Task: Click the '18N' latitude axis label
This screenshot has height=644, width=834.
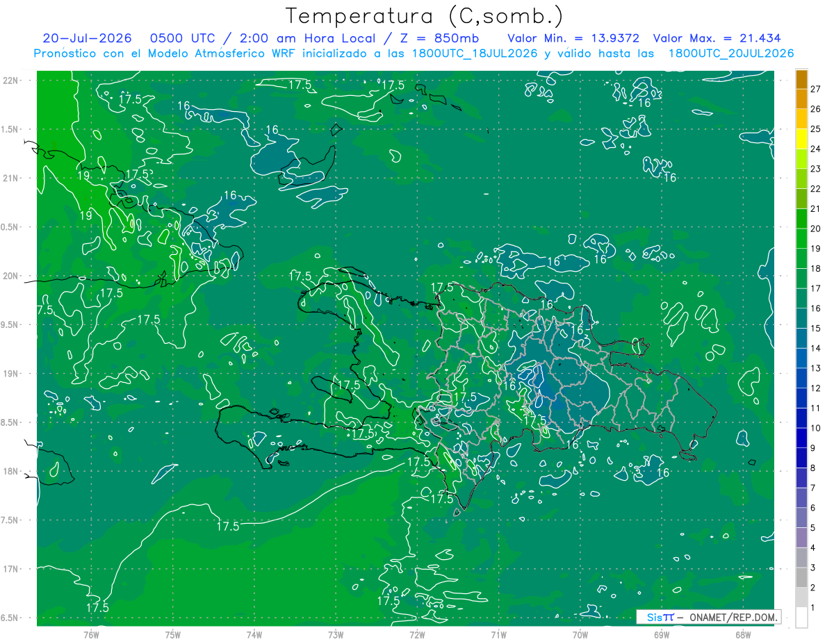Action: pos(10,471)
